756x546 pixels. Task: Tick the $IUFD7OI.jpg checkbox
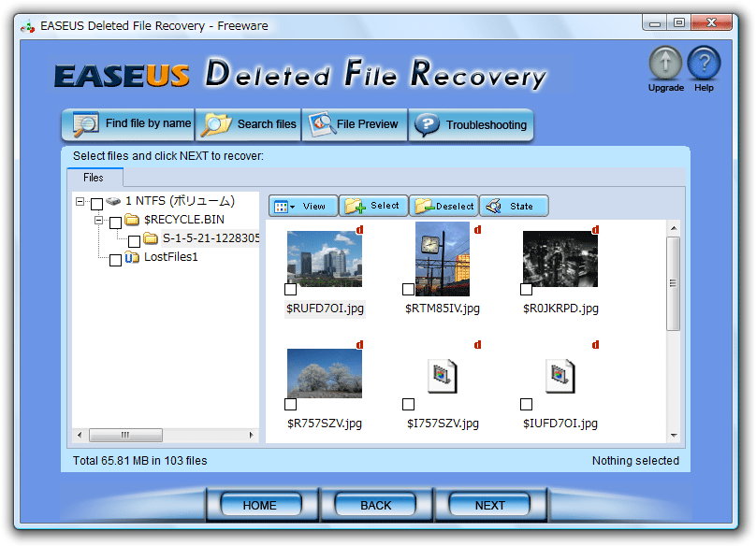pyautogui.click(x=526, y=404)
